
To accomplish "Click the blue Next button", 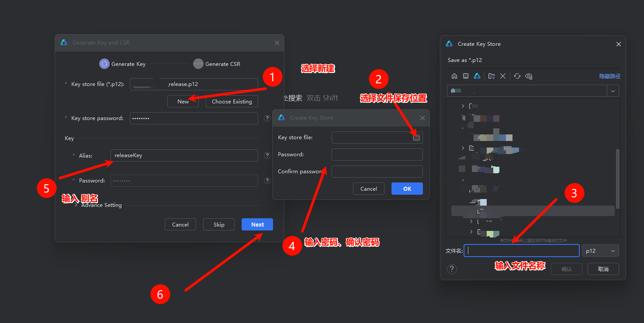I will tap(257, 224).
